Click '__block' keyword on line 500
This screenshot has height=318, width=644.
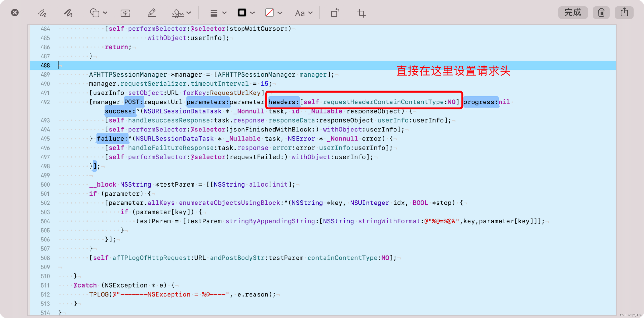click(x=102, y=184)
